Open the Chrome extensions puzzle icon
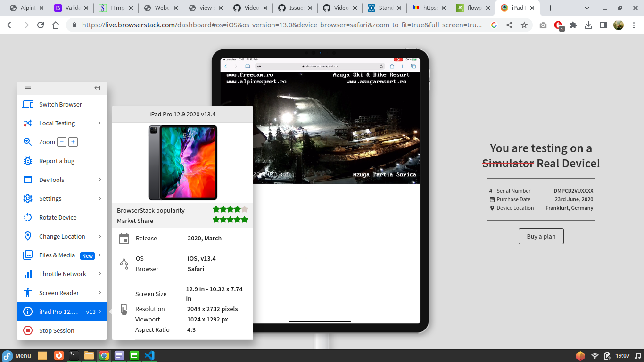644x362 pixels. coord(573,25)
